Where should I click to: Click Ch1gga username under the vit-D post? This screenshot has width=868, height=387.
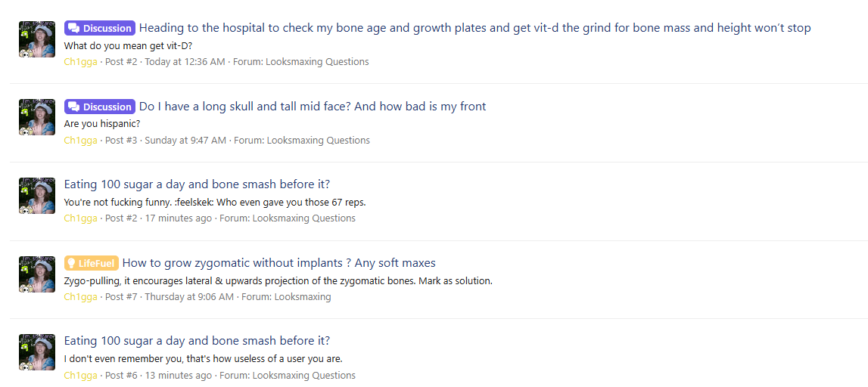tap(80, 62)
